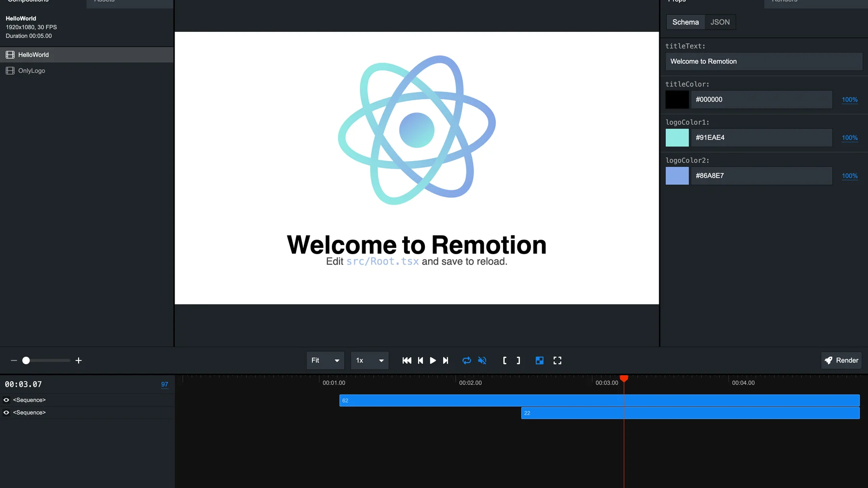Screen dimensions: 868x488
Task: Open the logoColor1 color swatch
Action: pos(677,137)
